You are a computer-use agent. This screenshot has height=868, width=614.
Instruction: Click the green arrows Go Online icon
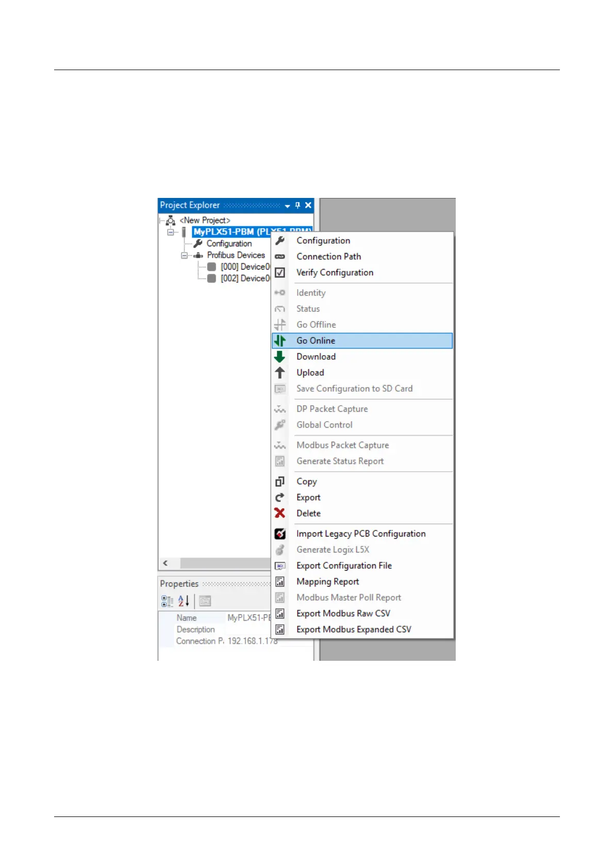(x=280, y=341)
